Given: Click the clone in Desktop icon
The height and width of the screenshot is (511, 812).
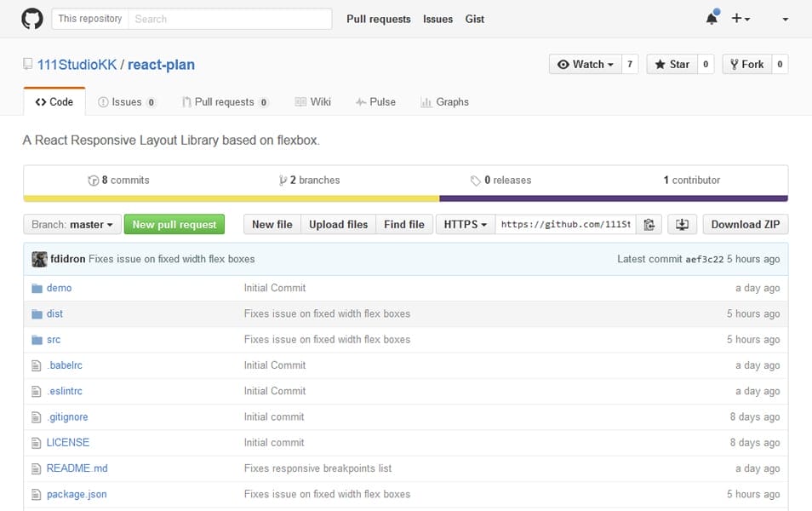Looking at the screenshot, I should (682, 224).
